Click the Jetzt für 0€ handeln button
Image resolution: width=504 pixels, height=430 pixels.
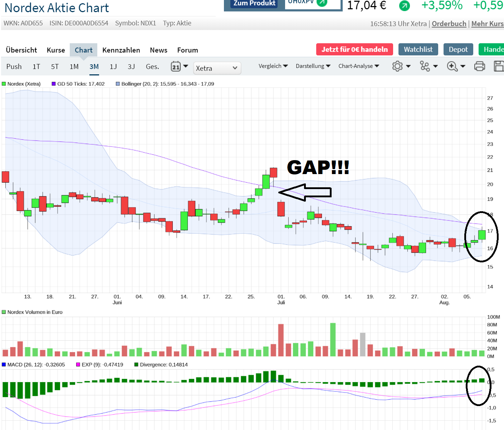click(354, 49)
